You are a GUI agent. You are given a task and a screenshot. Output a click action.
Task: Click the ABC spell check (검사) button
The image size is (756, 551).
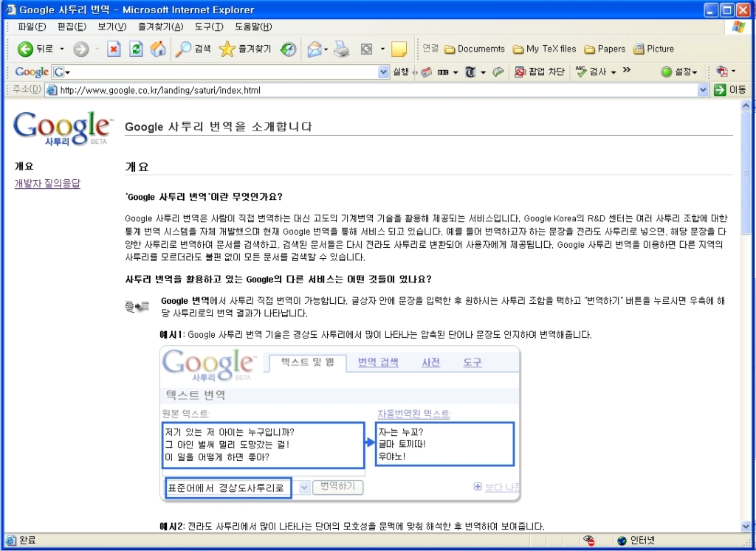[x=591, y=72]
